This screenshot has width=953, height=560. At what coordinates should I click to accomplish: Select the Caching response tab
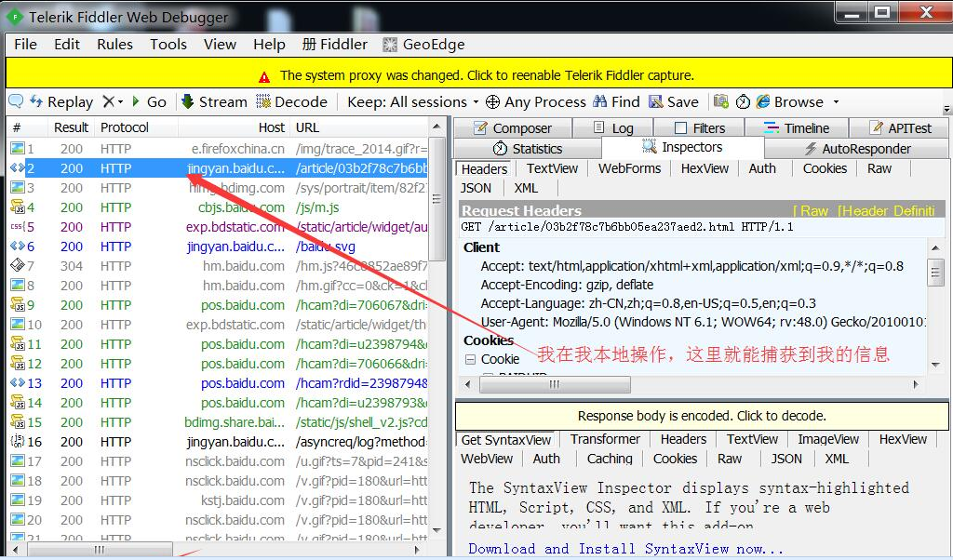pyautogui.click(x=610, y=459)
